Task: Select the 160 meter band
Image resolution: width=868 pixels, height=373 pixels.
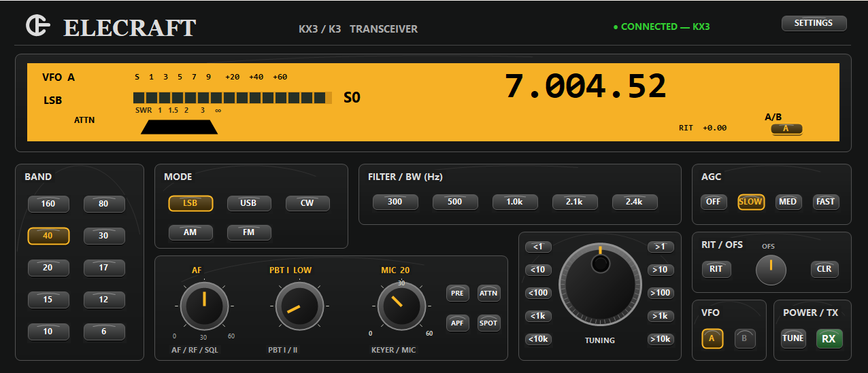Action: pos(48,204)
